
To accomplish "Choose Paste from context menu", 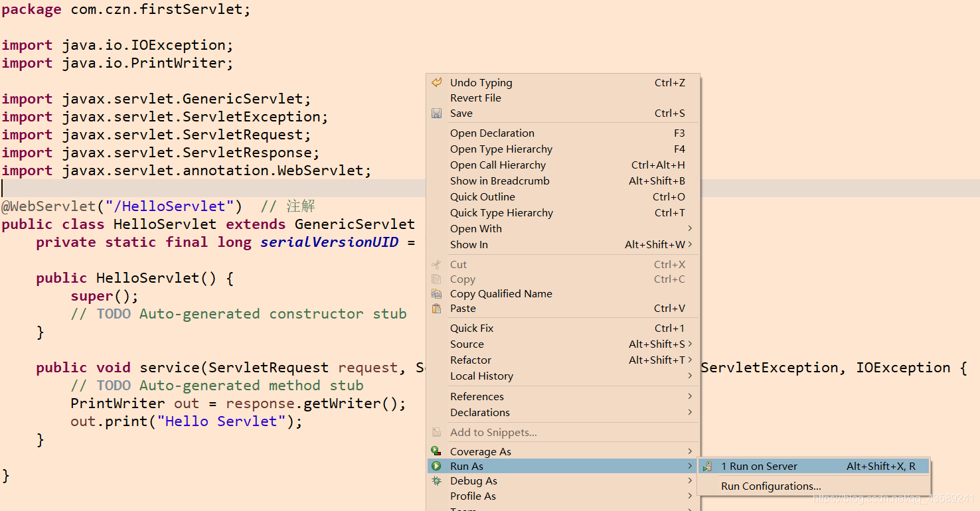I will [x=563, y=309].
